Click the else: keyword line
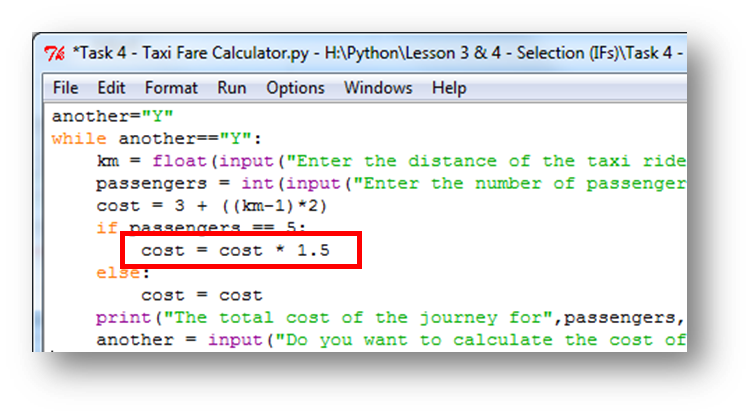 pos(123,273)
